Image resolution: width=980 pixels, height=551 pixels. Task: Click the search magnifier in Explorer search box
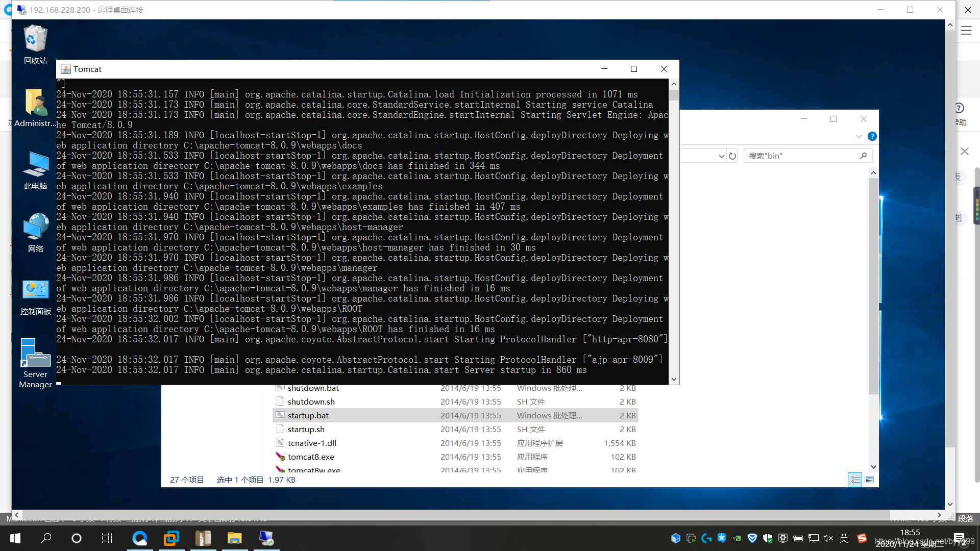[x=863, y=156]
